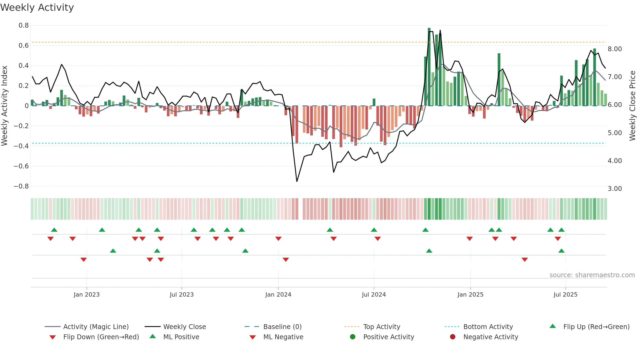Click the 'Jan 2025' x-axis label
The width and height of the screenshot is (644, 362).
click(x=470, y=294)
